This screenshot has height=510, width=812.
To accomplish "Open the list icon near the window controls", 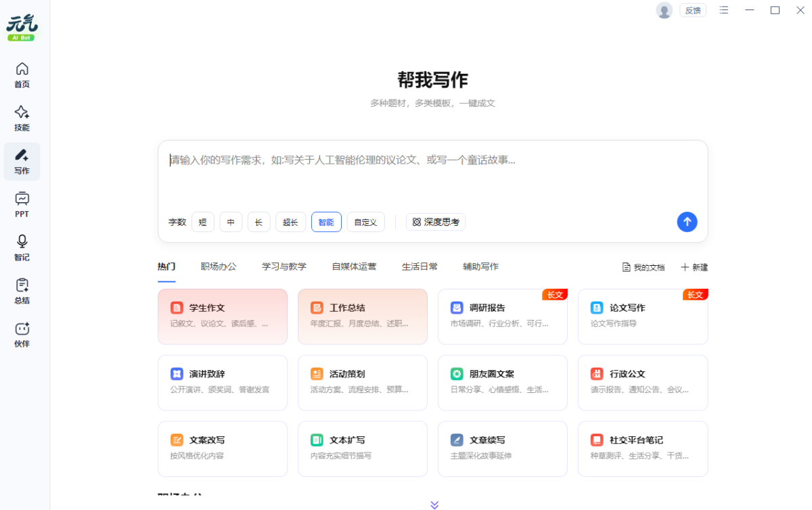I will (x=723, y=10).
